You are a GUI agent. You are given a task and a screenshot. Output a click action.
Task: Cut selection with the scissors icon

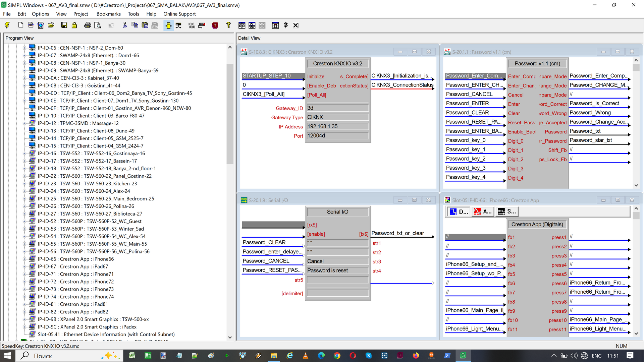click(124, 25)
